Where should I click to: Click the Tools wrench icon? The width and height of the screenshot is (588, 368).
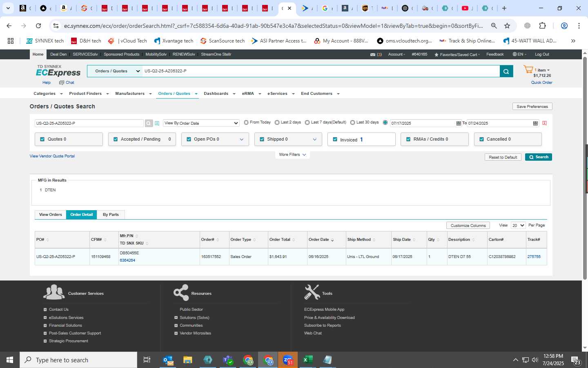click(312, 292)
